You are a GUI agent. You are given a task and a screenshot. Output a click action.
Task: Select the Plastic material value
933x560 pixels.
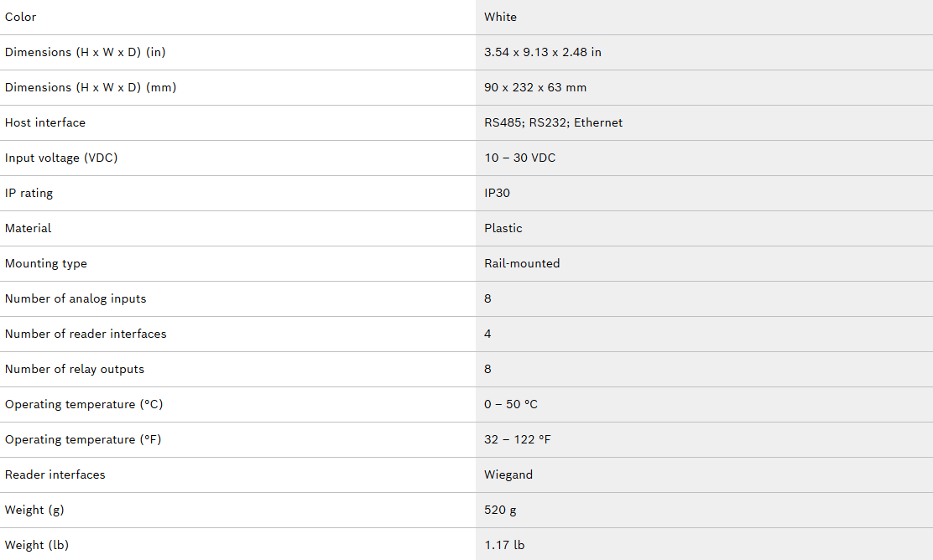(x=503, y=228)
